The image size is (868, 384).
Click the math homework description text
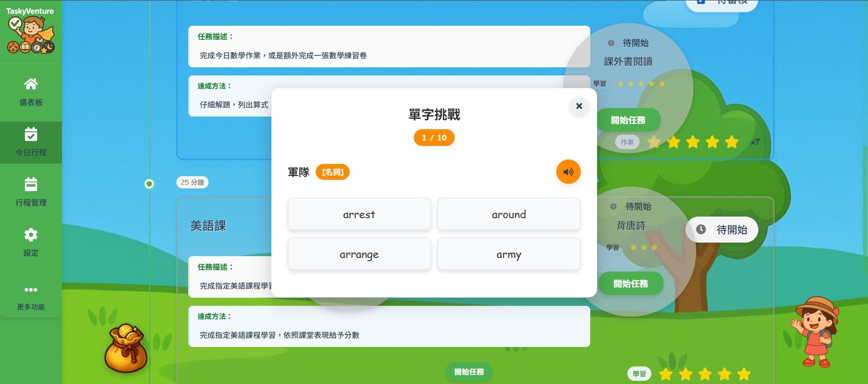pos(283,56)
